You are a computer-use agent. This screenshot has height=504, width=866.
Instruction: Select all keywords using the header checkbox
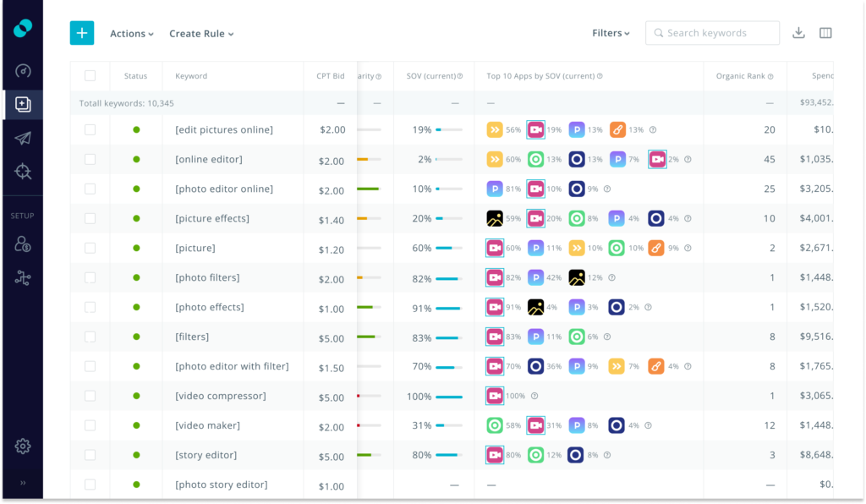pyautogui.click(x=90, y=75)
